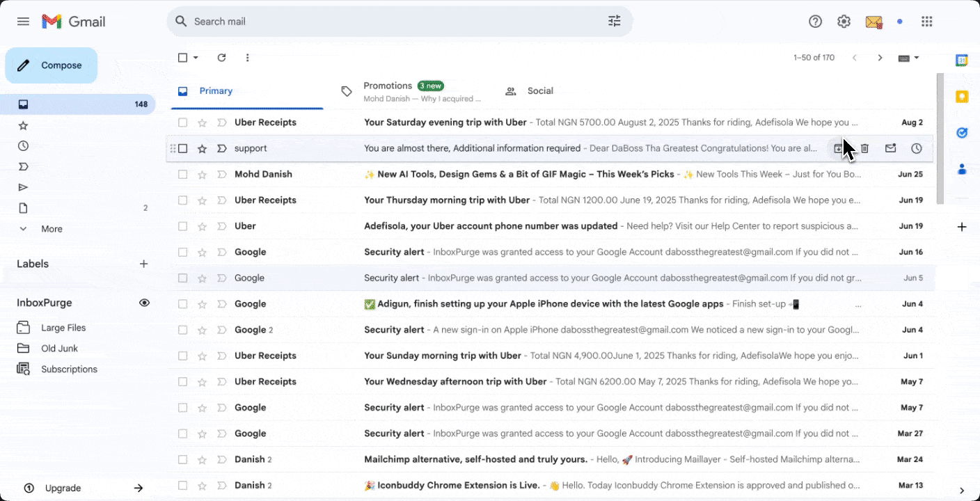Archive the support email

coord(838,148)
